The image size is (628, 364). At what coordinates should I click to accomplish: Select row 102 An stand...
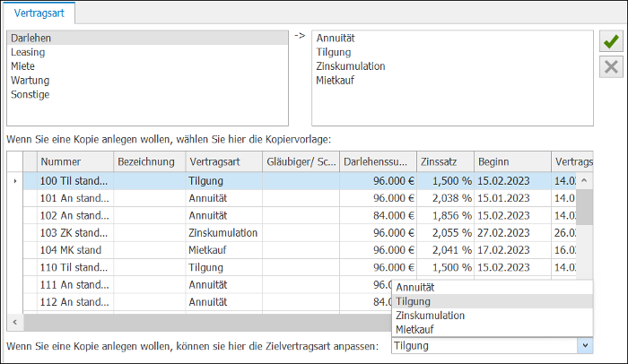pos(300,215)
